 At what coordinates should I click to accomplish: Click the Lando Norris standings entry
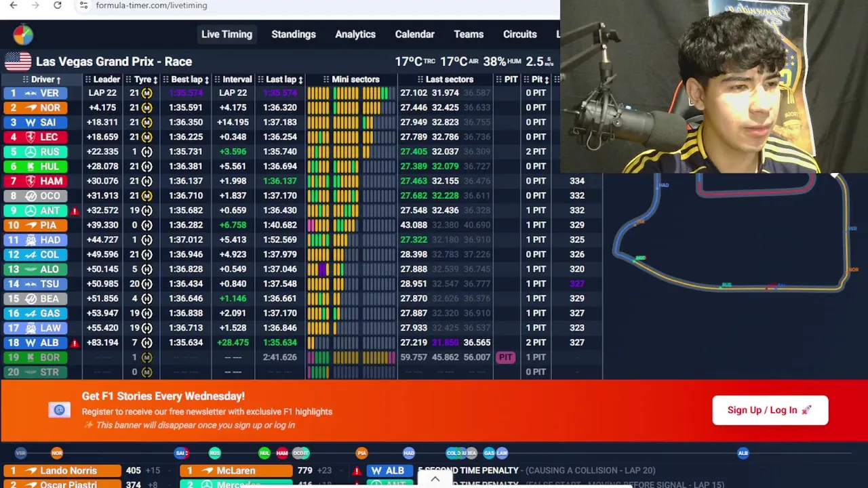[62, 470]
